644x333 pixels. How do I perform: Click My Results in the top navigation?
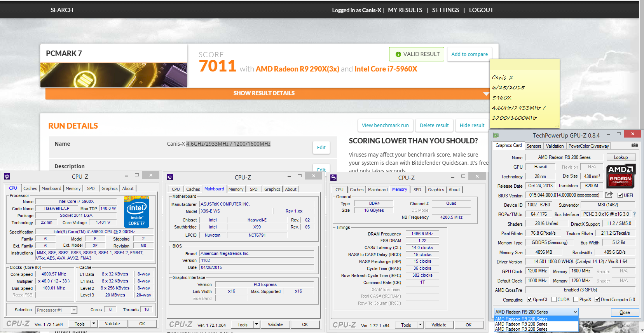pos(405,10)
